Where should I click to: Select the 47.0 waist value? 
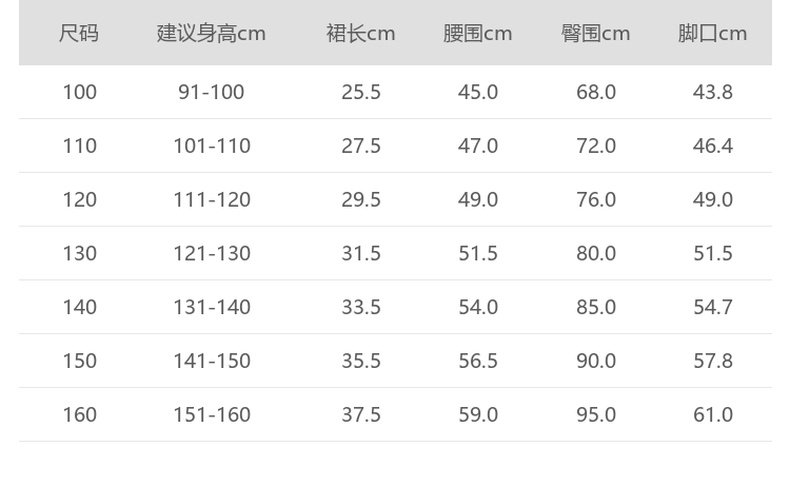pos(478,146)
